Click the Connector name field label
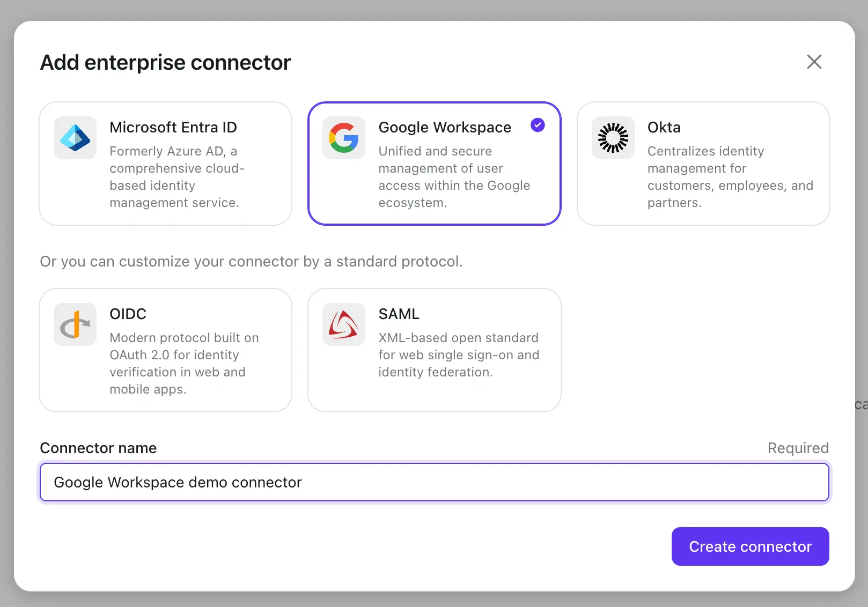 pos(98,448)
